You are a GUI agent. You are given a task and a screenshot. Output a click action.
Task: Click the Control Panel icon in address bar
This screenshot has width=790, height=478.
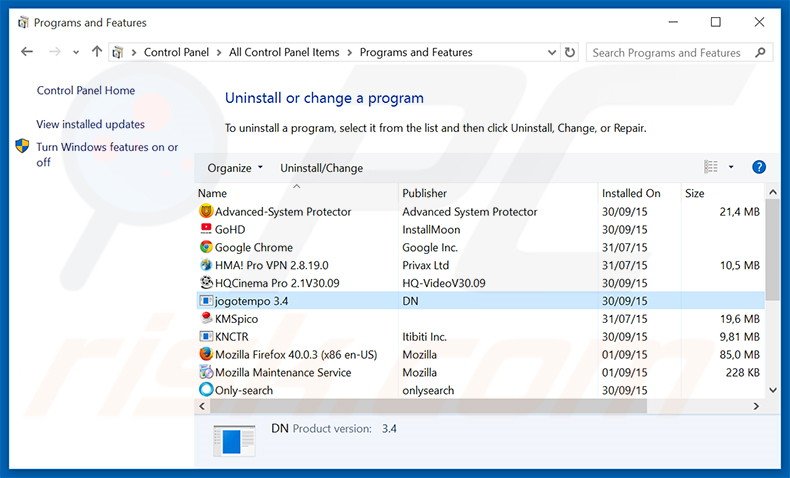coord(117,52)
